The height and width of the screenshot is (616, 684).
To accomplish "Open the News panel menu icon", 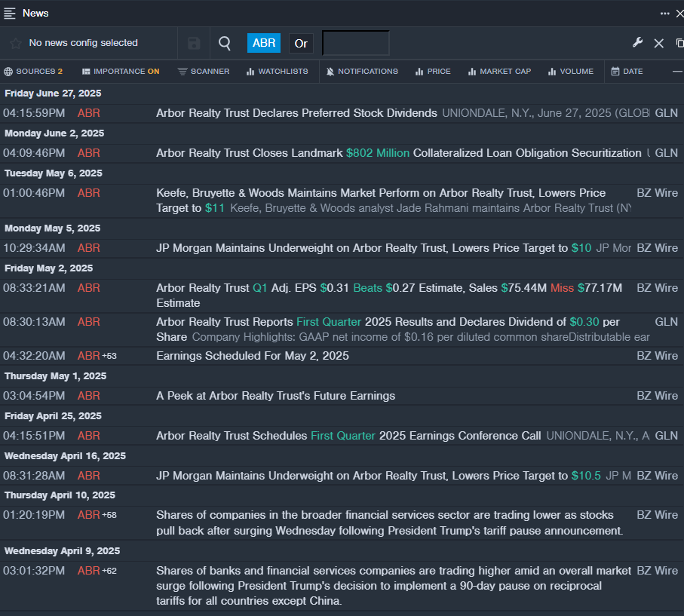I will click(x=10, y=13).
